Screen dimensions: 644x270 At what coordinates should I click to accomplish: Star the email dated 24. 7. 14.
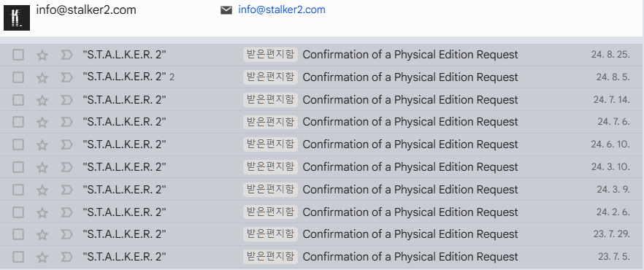tap(42, 100)
